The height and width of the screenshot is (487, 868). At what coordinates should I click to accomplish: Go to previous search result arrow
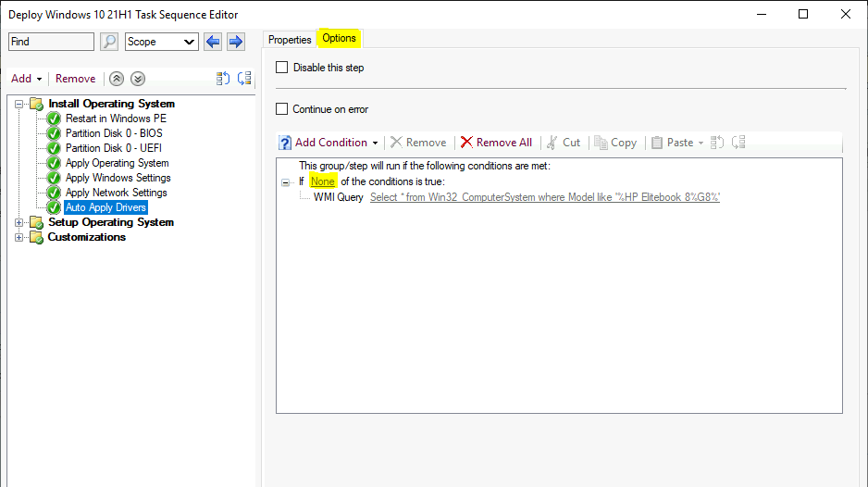click(x=213, y=42)
